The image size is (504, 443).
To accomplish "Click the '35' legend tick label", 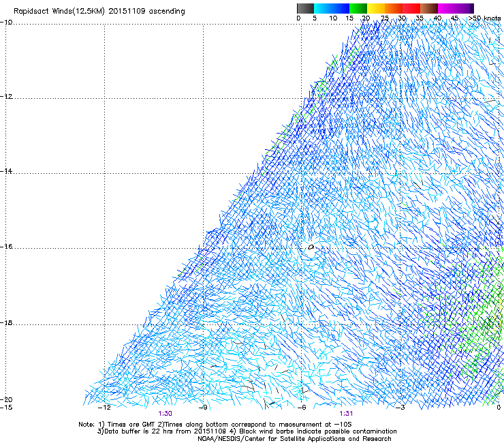I will pos(420,18).
